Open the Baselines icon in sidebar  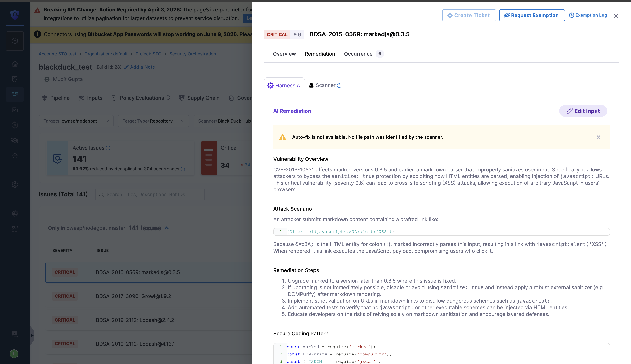point(15,156)
